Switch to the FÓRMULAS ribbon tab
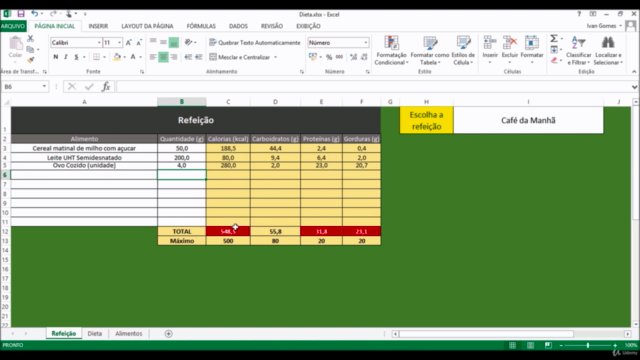 coord(201,26)
